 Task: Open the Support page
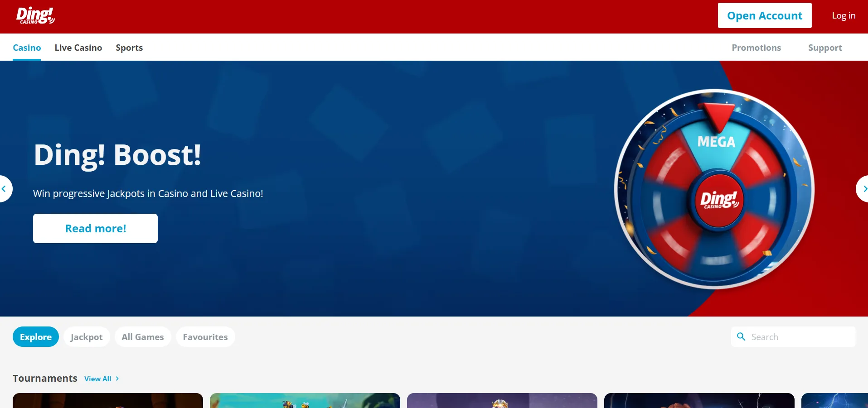pyautogui.click(x=825, y=48)
